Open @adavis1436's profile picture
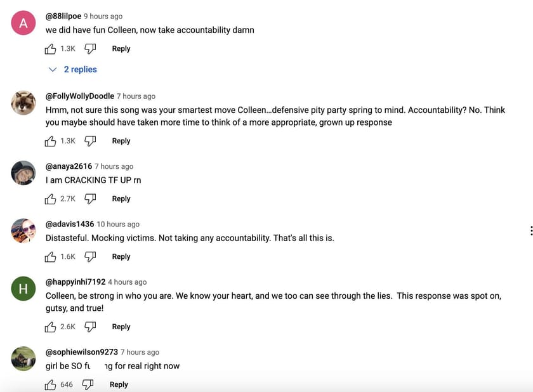 (x=23, y=231)
